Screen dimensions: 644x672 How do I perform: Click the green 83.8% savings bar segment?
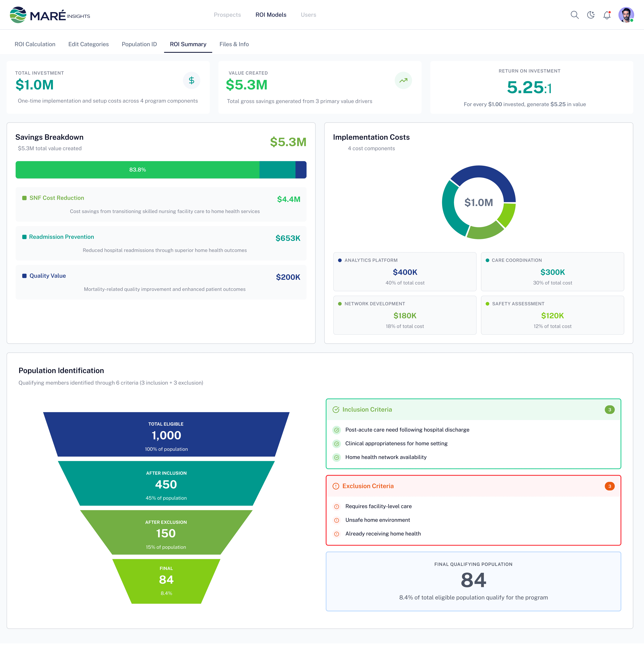(x=137, y=170)
